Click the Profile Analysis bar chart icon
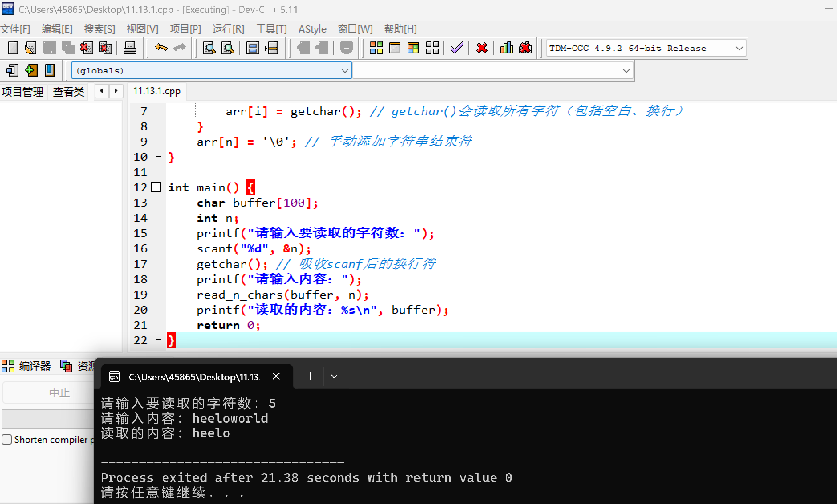 506,48
